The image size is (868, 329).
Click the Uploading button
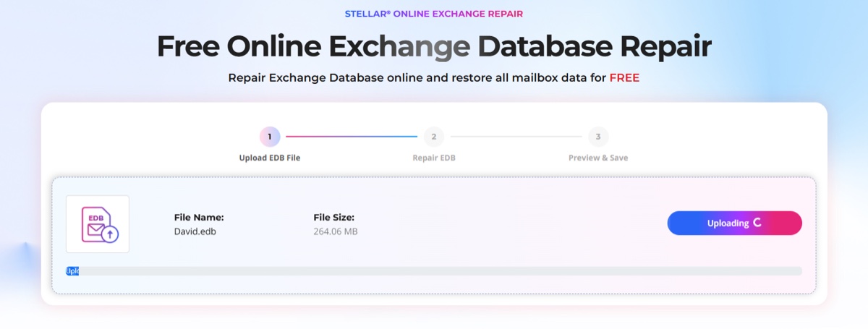(x=734, y=223)
